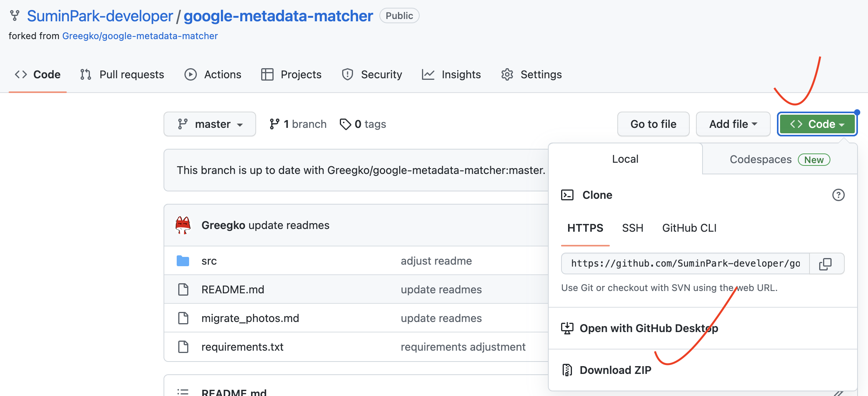The image size is (868, 396).
Task: Click the tag icon next to 0 tags
Action: (345, 124)
